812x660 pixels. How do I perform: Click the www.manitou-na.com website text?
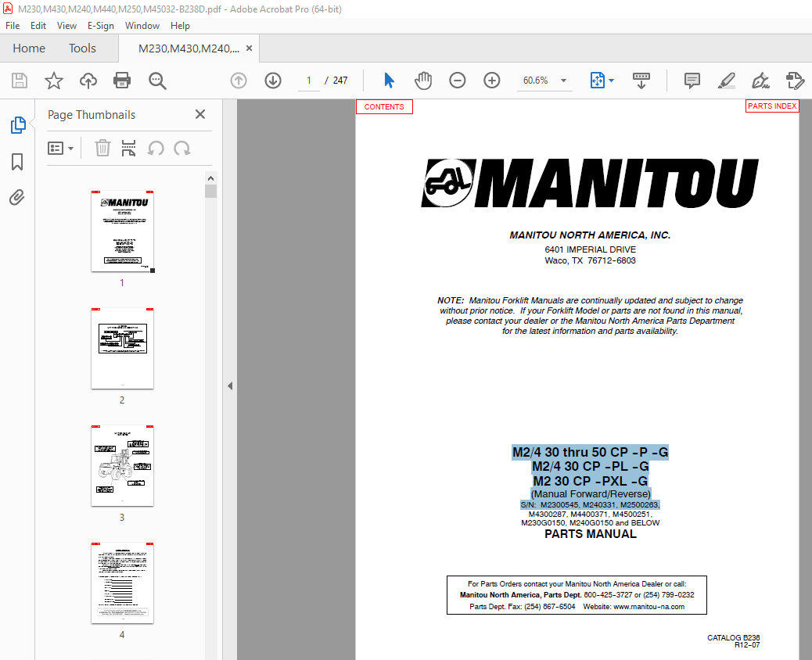649,607
